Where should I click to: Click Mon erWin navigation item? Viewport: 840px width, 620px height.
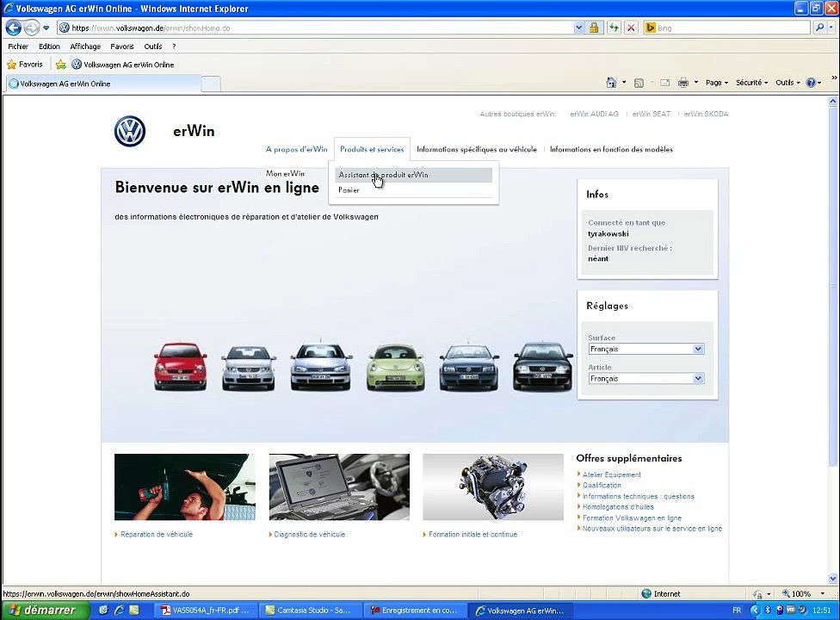[285, 174]
